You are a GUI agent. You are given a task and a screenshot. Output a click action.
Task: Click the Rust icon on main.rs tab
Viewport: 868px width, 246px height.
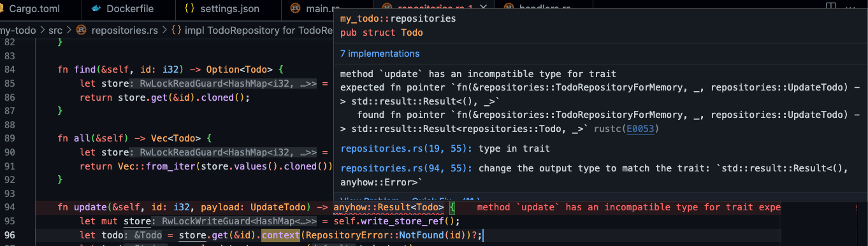[x=295, y=9]
